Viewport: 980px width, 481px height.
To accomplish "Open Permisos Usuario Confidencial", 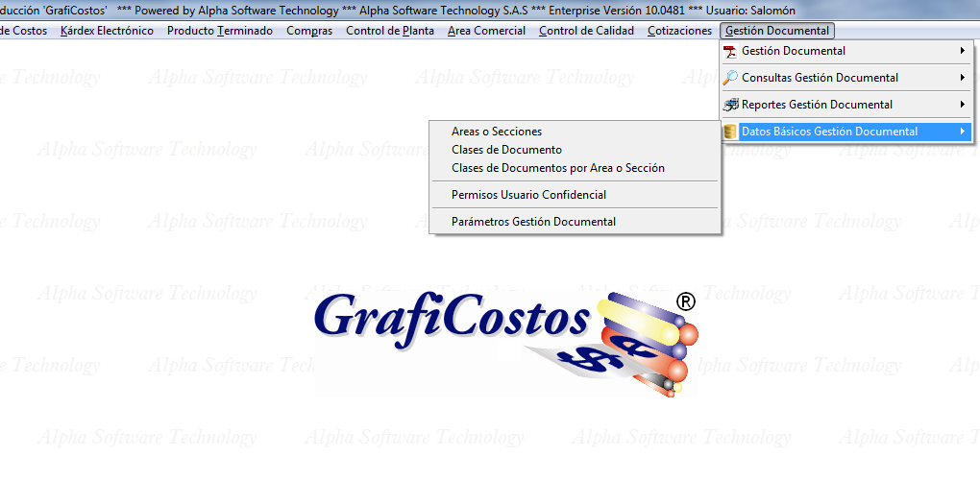I will point(528,195).
